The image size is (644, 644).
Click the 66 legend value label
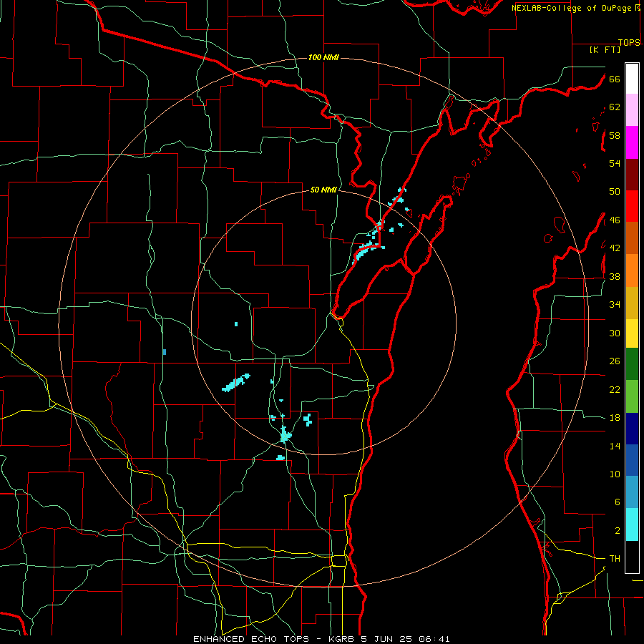pyautogui.click(x=615, y=79)
